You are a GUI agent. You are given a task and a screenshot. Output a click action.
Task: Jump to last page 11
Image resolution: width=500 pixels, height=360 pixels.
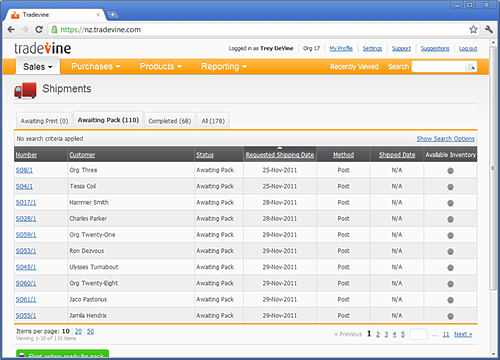[x=446, y=334]
